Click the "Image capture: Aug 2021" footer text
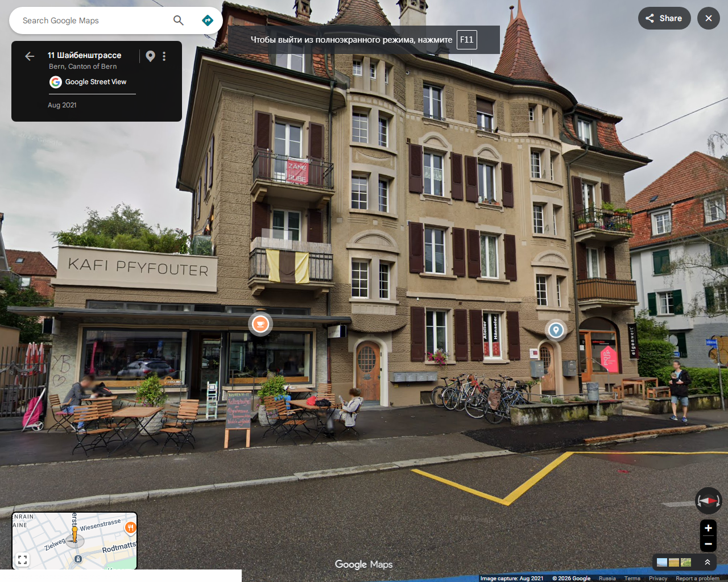 coord(512,579)
